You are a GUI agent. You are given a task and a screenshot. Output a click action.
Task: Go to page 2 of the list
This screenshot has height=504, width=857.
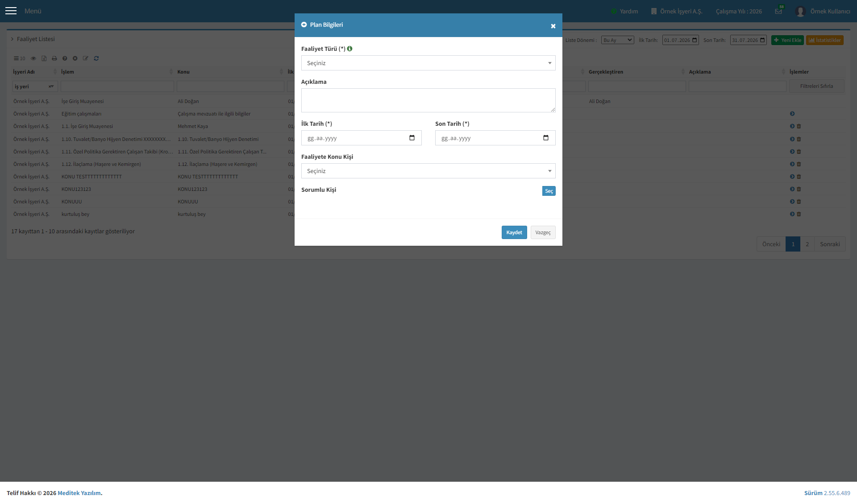pos(807,244)
